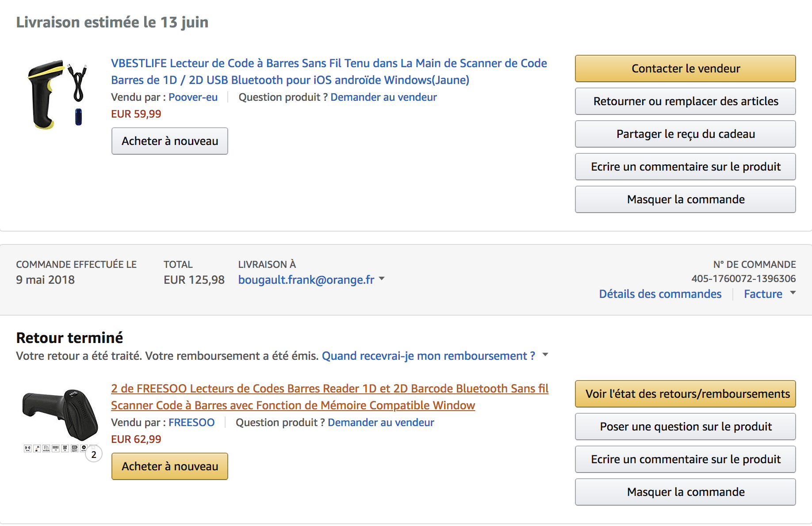Buy the FREESOO scanner again

[x=170, y=466]
